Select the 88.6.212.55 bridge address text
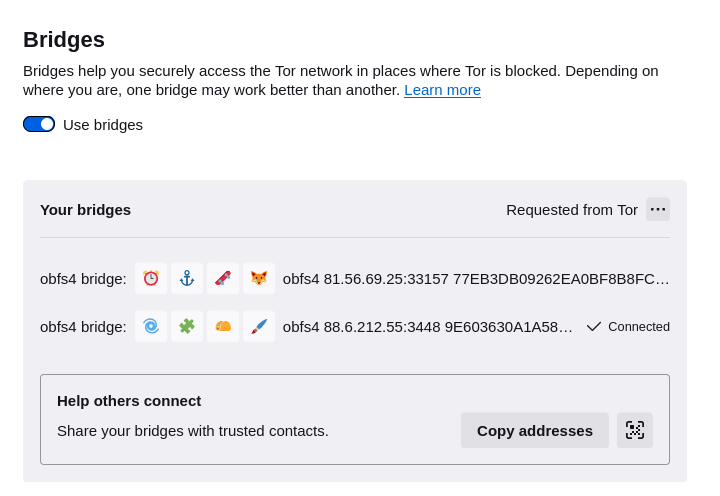Viewport: 720px width, 496px height. [428, 327]
